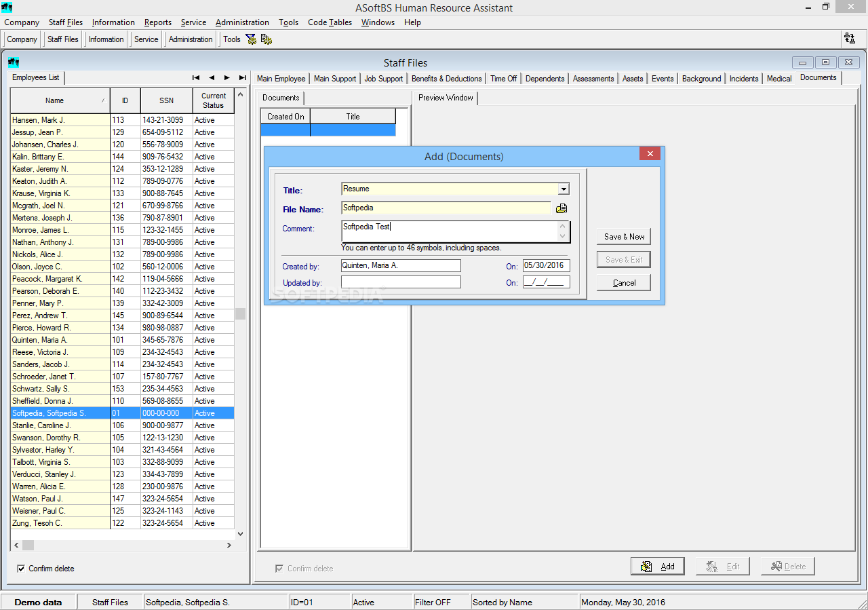Toggle the greyed Confirm delete in Documents
This screenshot has height=610, width=868.
coord(279,569)
